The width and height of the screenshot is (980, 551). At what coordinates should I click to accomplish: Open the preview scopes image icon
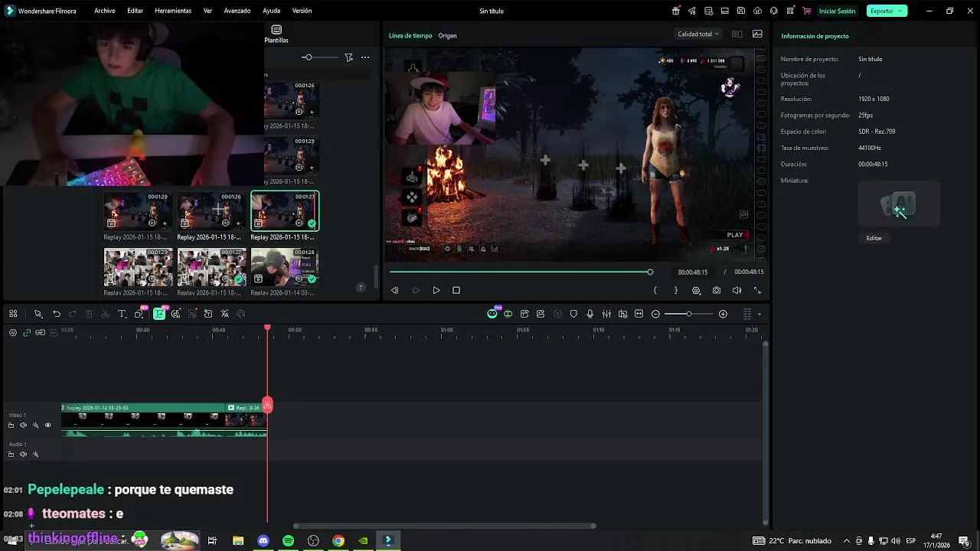(757, 34)
